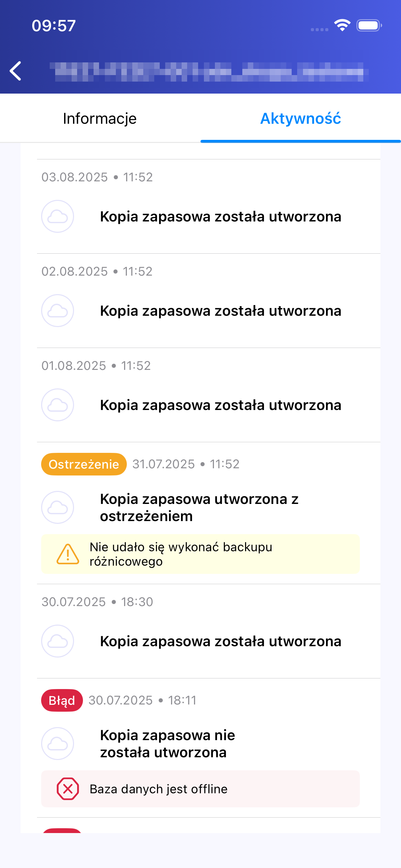The image size is (401, 868).
Task: Tap the red error X icon
Action: coord(68,789)
